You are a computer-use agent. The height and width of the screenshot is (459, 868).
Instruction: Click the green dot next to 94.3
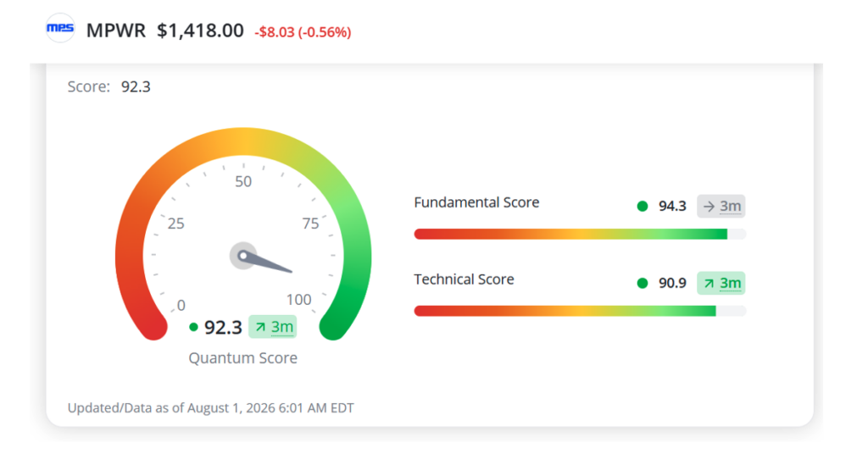coord(643,207)
